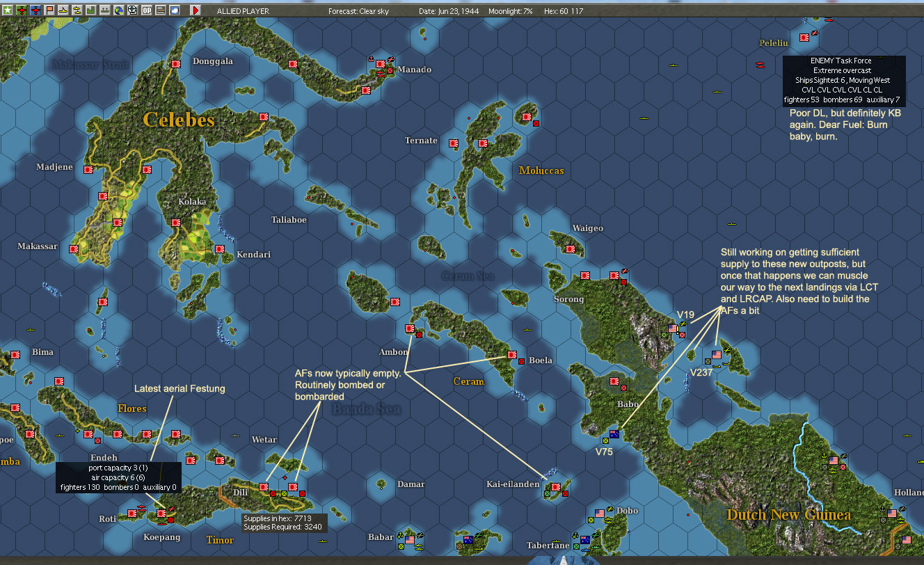
Task: Select the Japanese base flag at Kolaka
Action: (176, 223)
